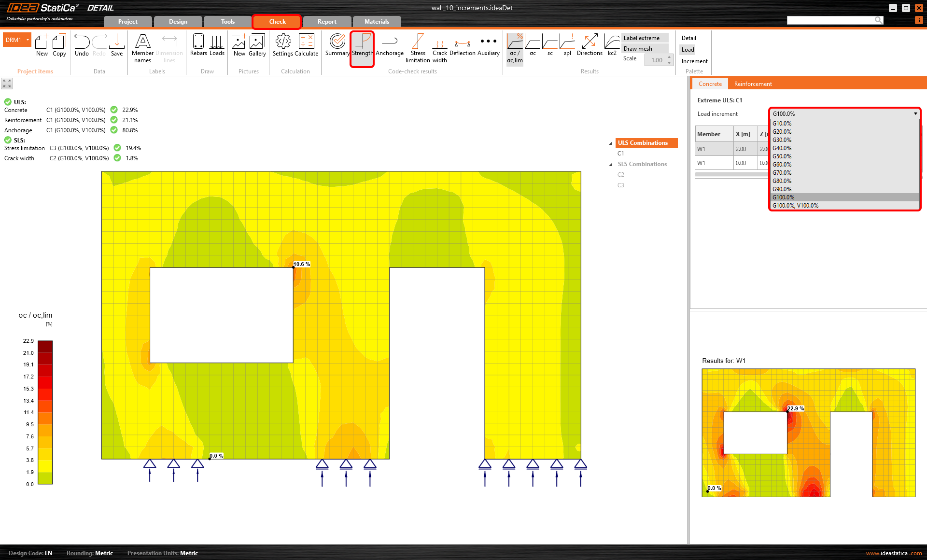Toggle Draw mesh overlay
The height and width of the screenshot is (560, 927).
click(644, 48)
